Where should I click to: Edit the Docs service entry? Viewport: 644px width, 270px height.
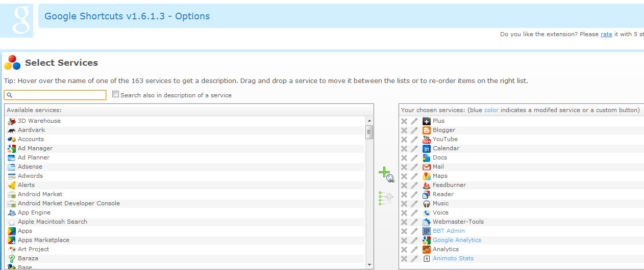414,158
